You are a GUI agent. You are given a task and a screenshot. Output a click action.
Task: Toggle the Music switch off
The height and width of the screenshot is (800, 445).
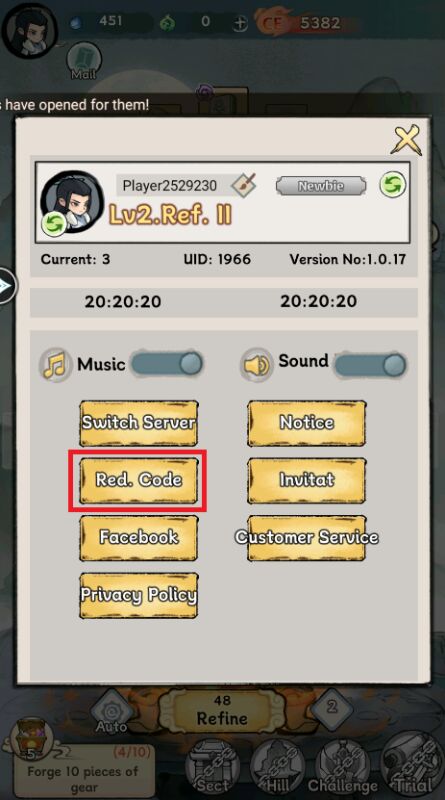167,364
